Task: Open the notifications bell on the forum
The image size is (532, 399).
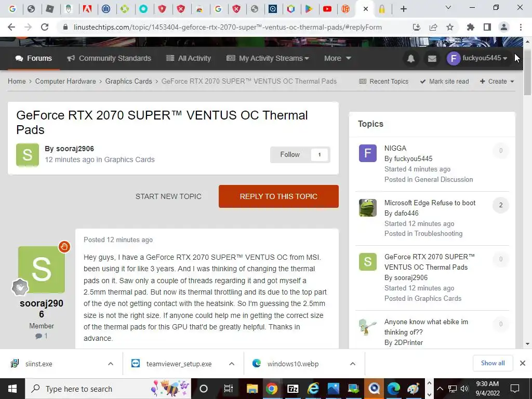Action: (x=411, y=58)
